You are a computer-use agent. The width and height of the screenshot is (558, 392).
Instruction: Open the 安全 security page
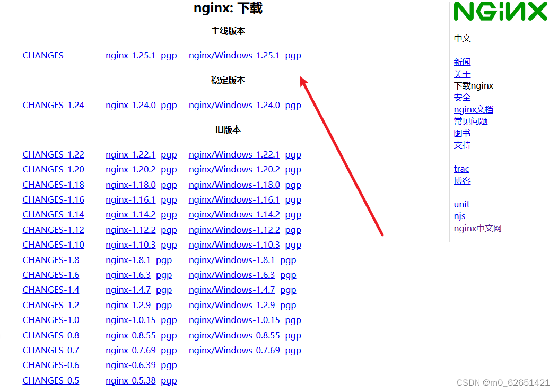pyautogui.click(x=463, y=98)
